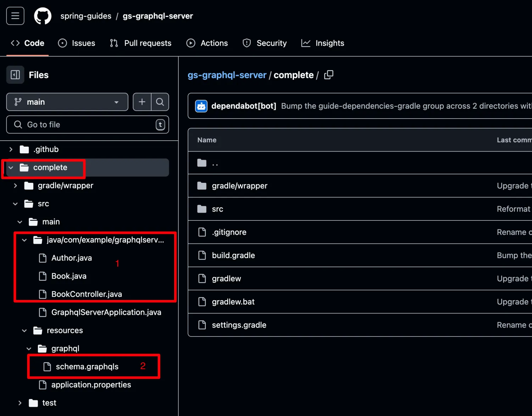Open the gs-graphql-server repository header link

pyautogui.click(x=158, y=16)
